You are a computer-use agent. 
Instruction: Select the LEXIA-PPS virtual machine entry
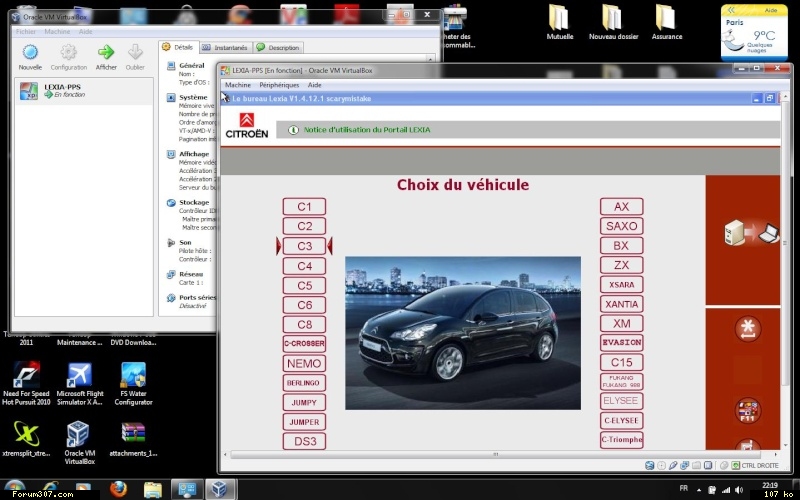62,90
